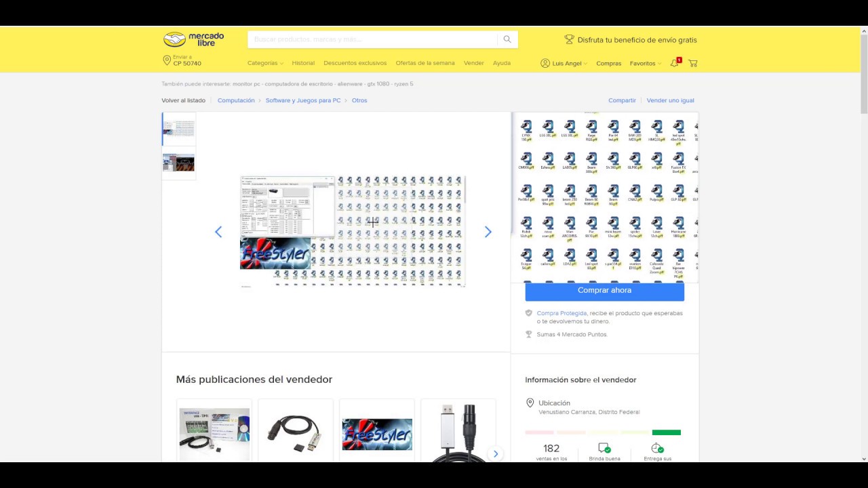
Task: Click the shield icon beside Compra Protegida
Action: pyautogui.click(x=529, y=313)
